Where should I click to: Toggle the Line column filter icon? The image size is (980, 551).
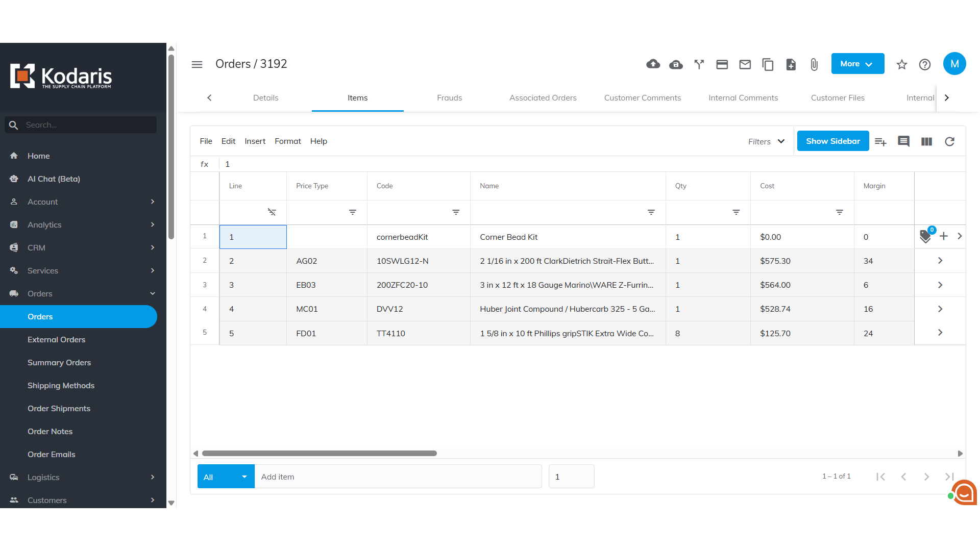272,212
